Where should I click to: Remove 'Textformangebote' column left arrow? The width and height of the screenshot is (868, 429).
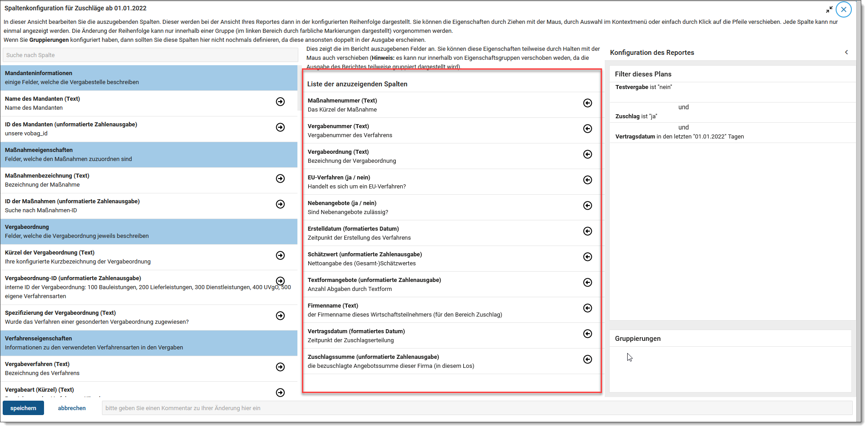(588, 282)
